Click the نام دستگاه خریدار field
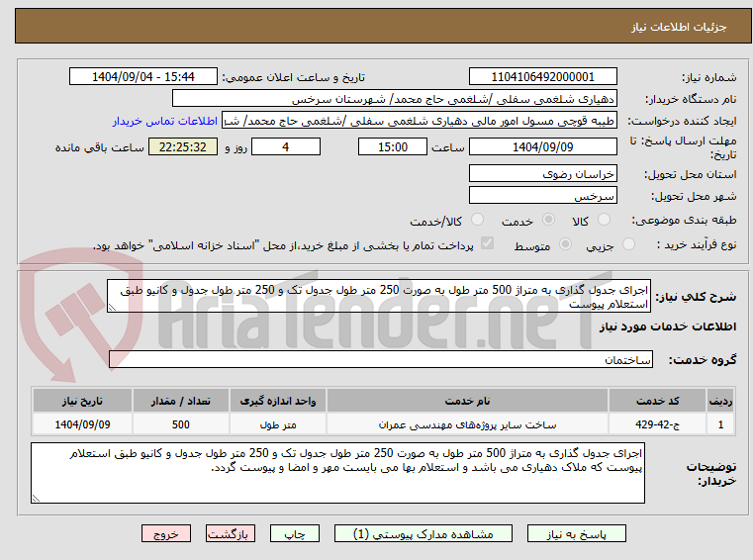Viewport: 753px width, 560px height. (394, 99)
